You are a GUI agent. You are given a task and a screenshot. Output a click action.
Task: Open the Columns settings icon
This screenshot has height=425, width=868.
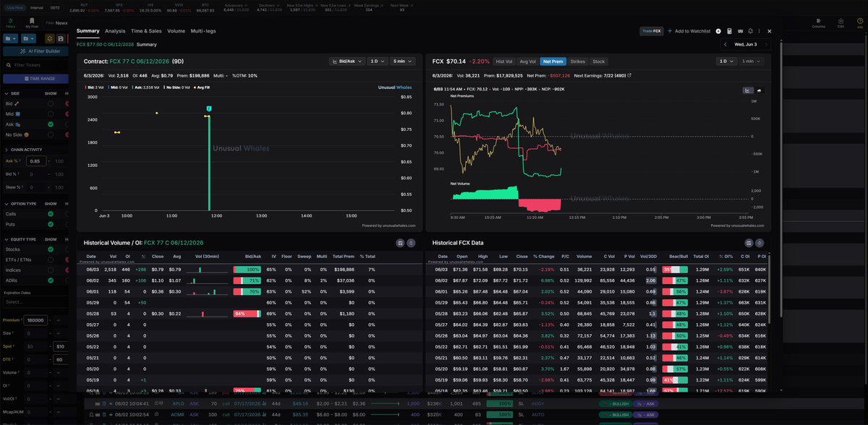pos(818,22)
